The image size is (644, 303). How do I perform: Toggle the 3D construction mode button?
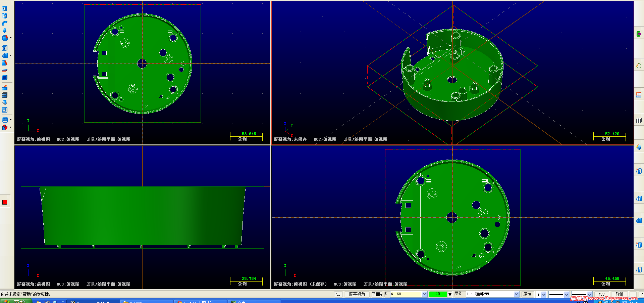[x=338, y=294]
